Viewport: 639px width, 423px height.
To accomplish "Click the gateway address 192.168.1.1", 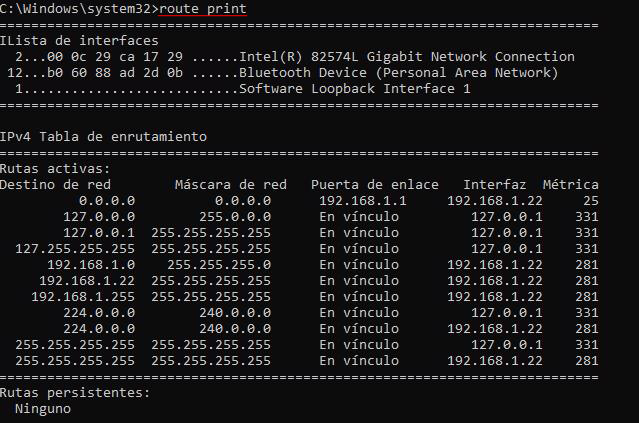I will [x=363, y=200].
